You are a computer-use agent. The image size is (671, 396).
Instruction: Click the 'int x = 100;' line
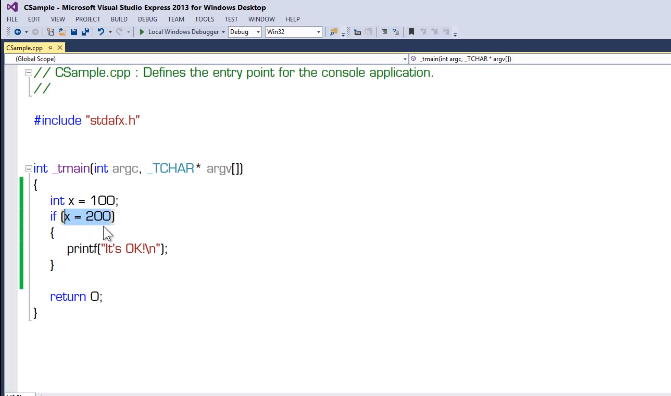[84, 201]
